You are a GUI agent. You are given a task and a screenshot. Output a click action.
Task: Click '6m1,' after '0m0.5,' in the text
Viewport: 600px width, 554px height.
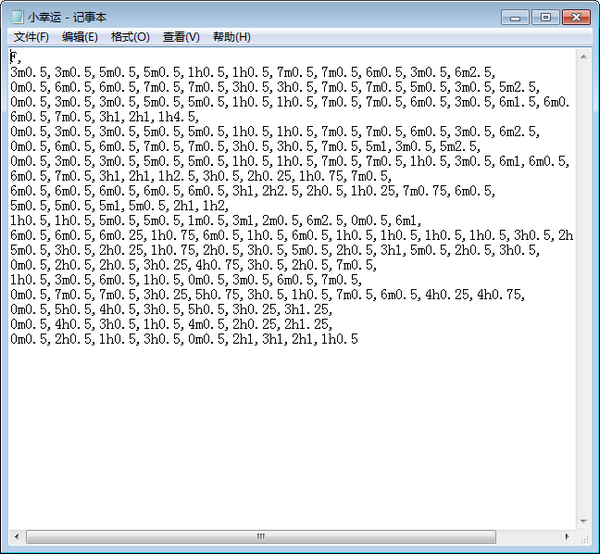click(x=408, y=220)
